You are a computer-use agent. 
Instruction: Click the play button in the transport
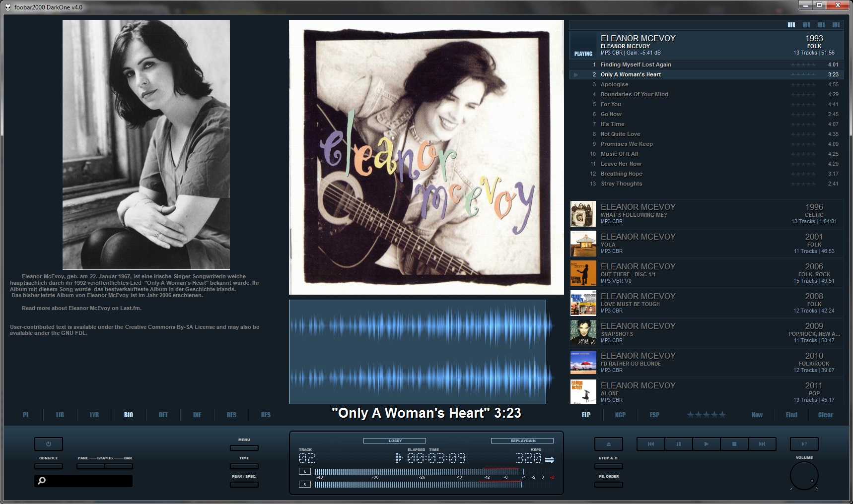706,444
